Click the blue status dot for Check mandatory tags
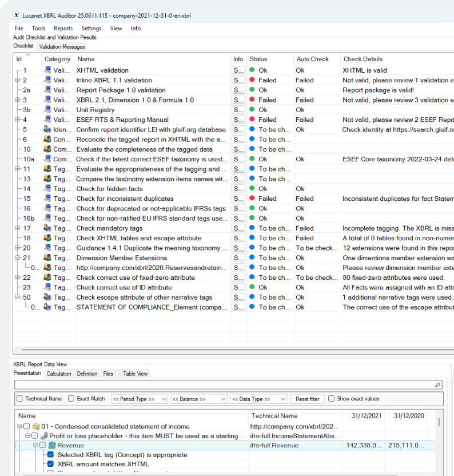The height and width of the screenshot is (476, 454). point(252,228)
